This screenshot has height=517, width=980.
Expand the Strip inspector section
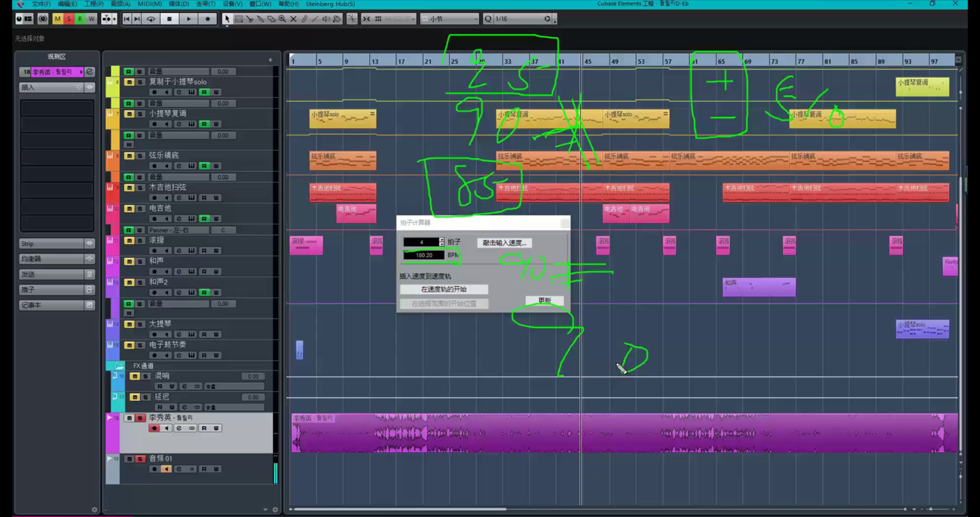coord(57,244)
